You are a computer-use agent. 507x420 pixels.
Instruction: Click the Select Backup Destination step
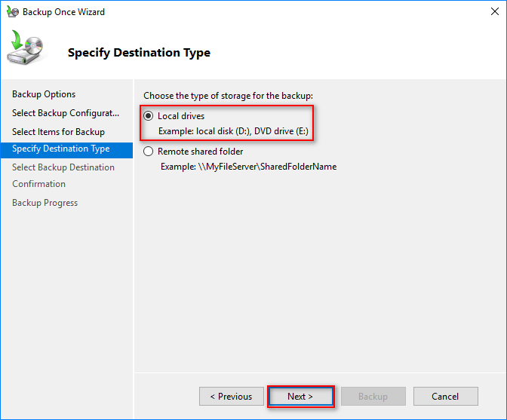63,167
